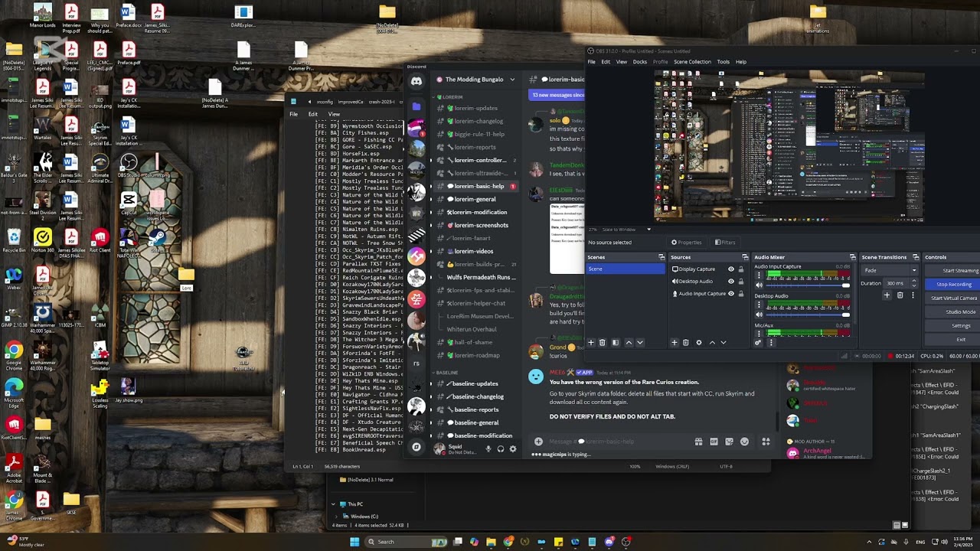Open Discord user settings gear
Screen dimensions: 980x551
513,448
